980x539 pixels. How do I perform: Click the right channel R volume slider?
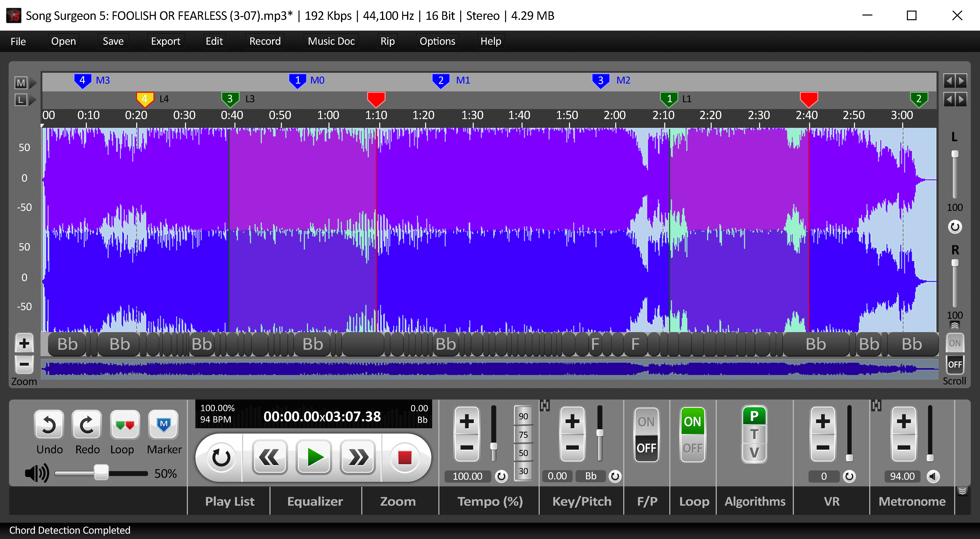coord(955,283)
